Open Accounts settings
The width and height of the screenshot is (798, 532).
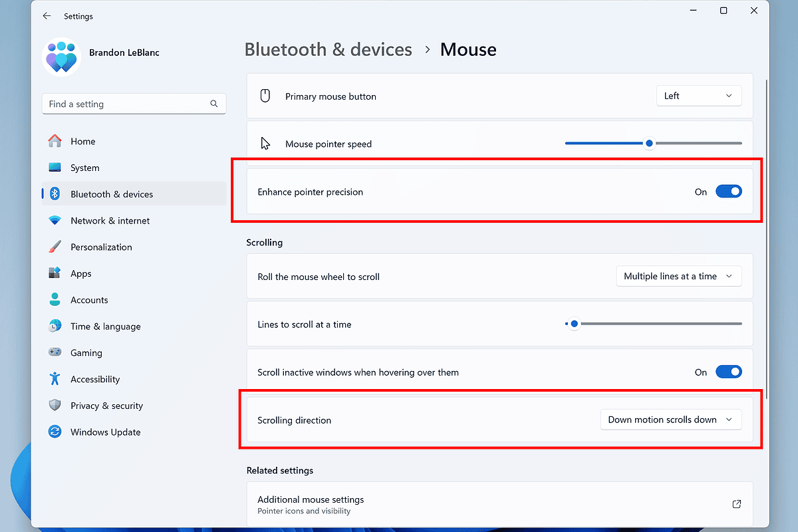pos(134,300)
